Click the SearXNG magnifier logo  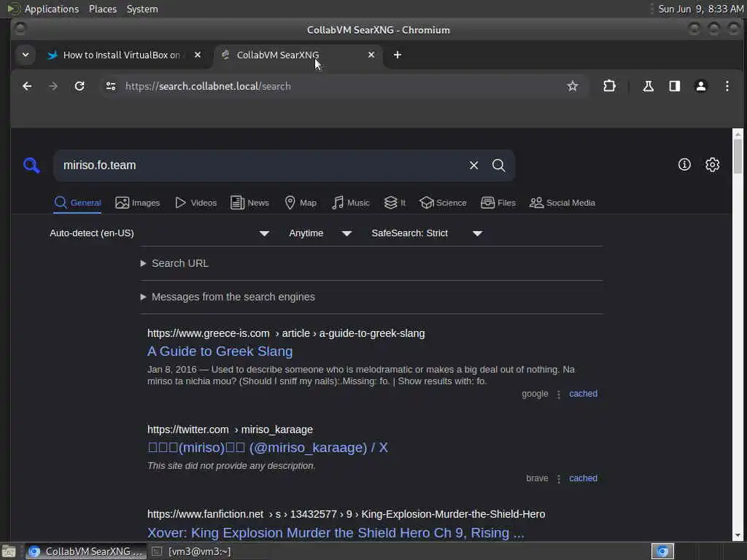[x=31, y=166]
